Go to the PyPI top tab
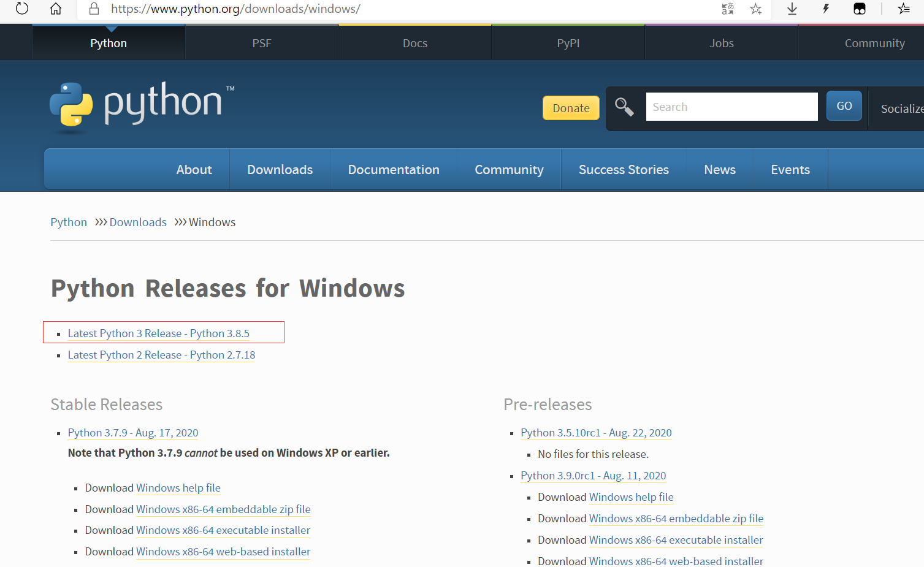The width and height of the screenshot is (924, 567). coord(568,43)
